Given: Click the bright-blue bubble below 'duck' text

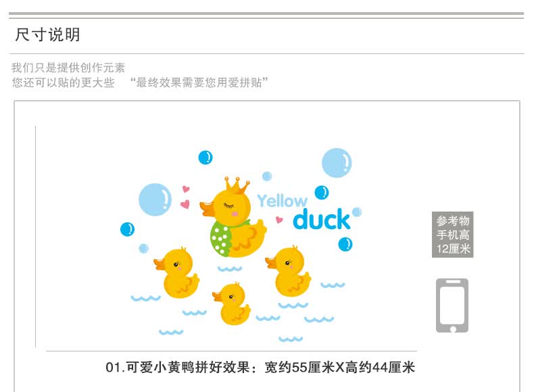Looking at the screenshot, I should (x=345, y=244).
